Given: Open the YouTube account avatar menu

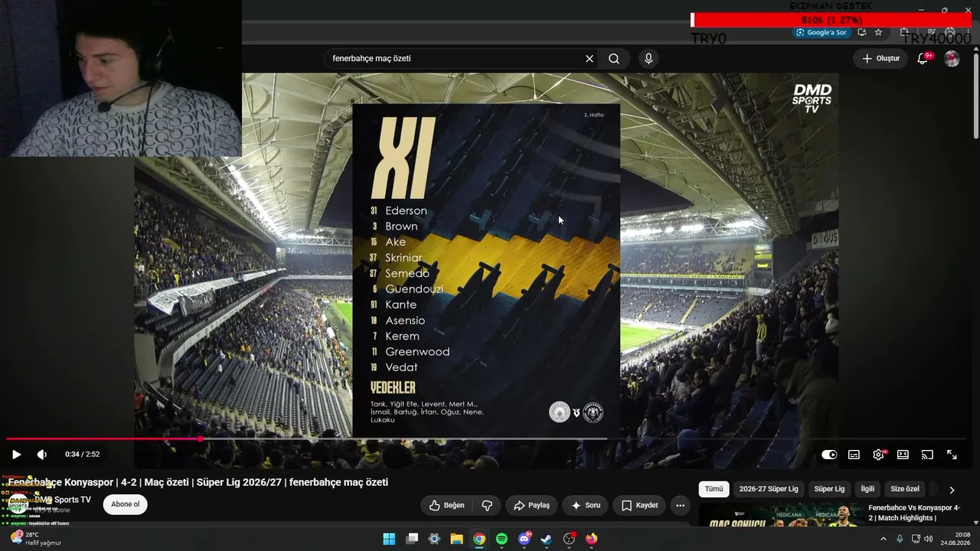Looking at the screenshot, I should (x=952, y=59).
